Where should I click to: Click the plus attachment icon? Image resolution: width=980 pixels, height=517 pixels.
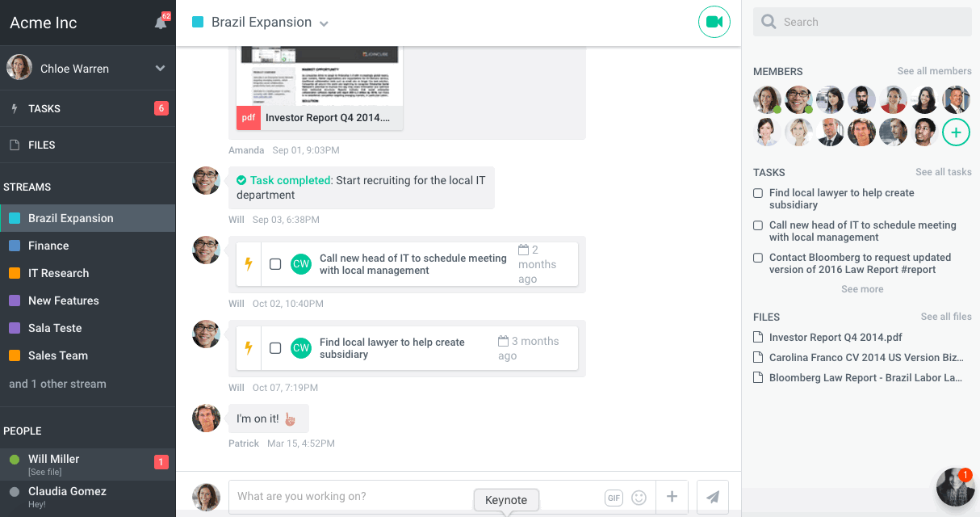(x=672, y=497)
